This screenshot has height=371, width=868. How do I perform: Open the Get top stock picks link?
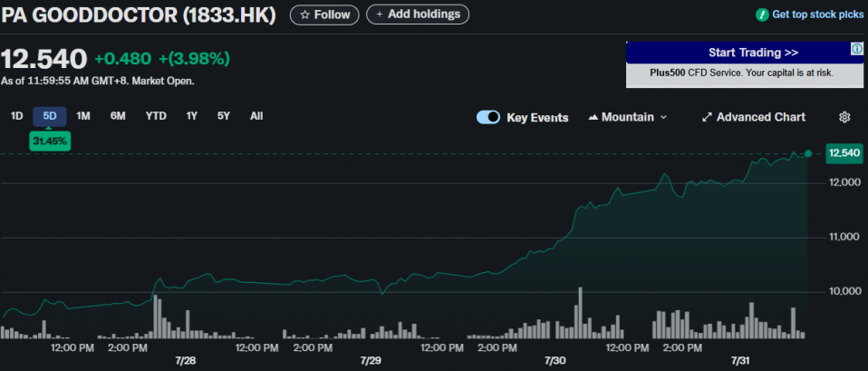tap(817, 15)
